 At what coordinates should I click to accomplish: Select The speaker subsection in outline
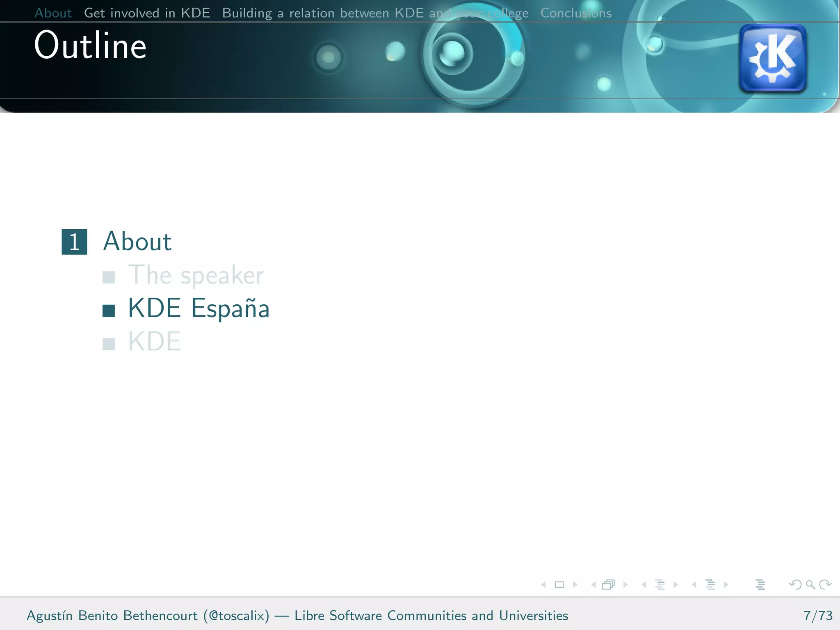[196, 275]
